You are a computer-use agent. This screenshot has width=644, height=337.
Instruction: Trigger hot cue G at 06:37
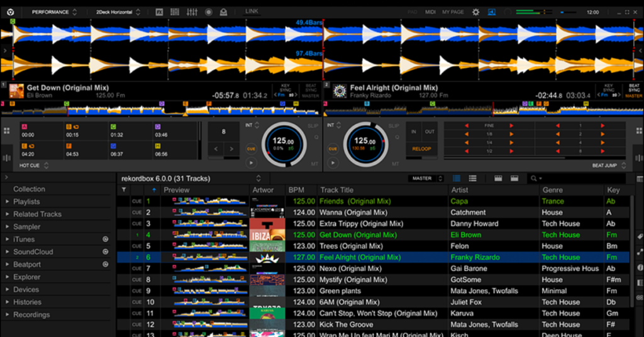(x=131, y=150)
